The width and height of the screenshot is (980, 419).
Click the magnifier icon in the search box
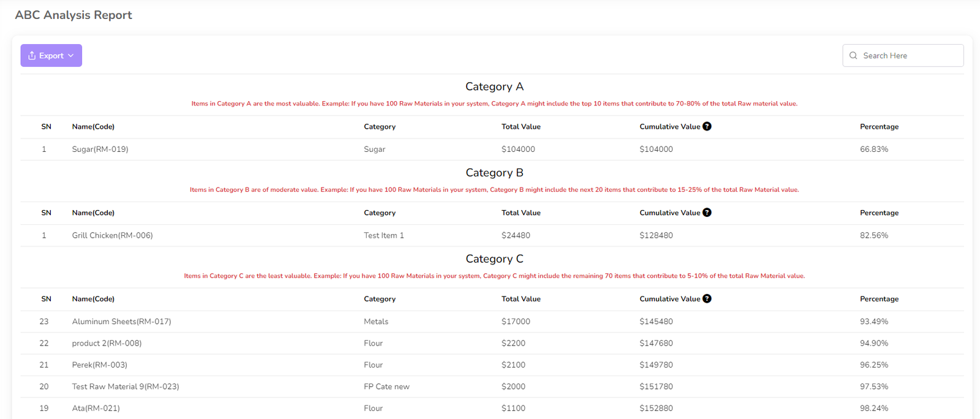853,56
